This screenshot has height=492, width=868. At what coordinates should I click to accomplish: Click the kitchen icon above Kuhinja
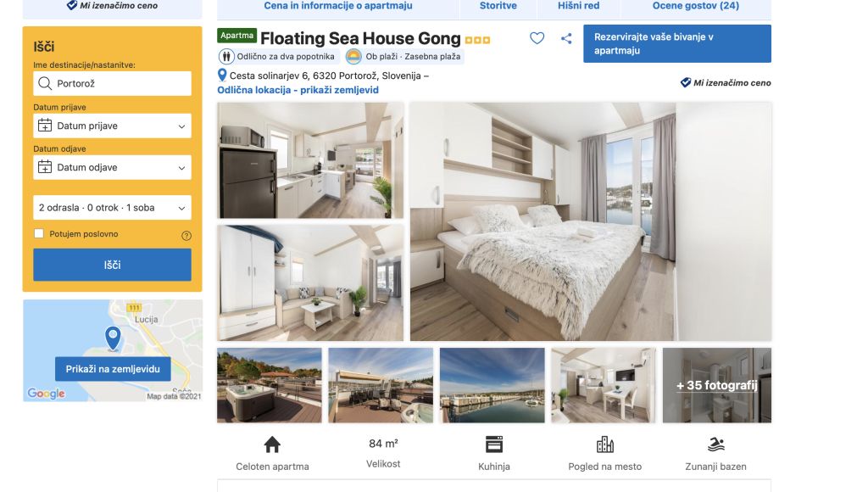(x=494, y=444)
